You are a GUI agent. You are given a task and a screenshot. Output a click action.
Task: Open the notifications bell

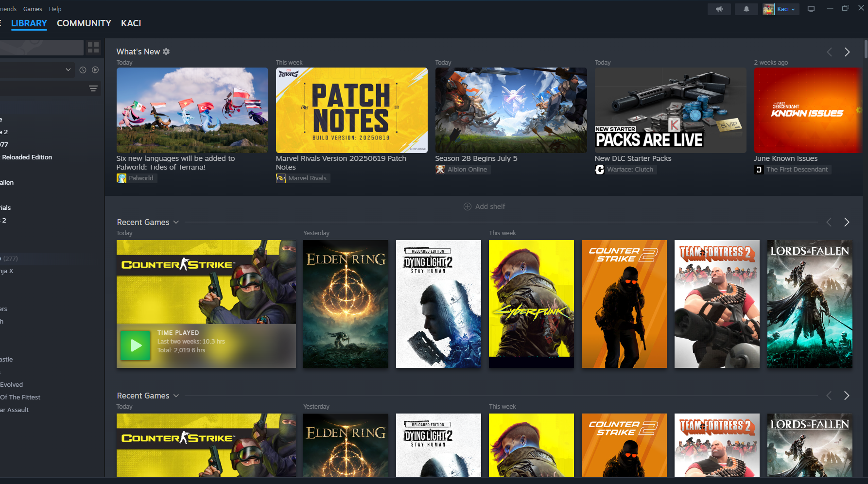point(746,9)
